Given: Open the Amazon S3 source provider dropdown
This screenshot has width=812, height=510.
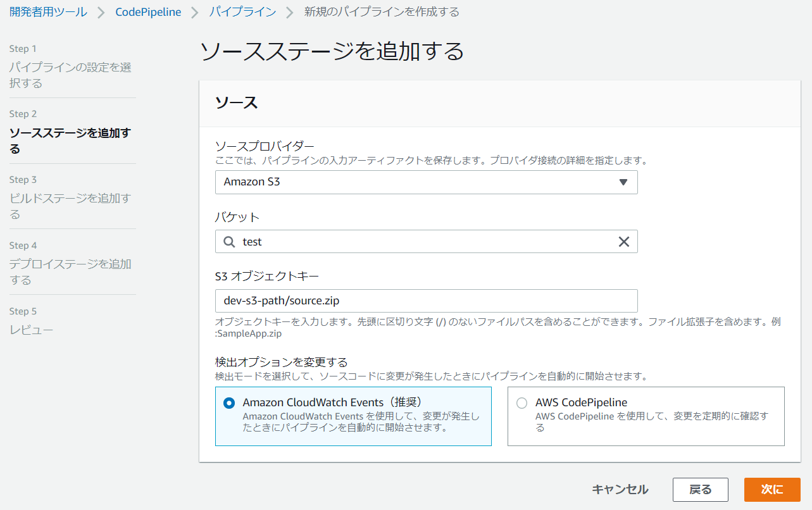Looking at the screenshot, I should tap(426, 182).
